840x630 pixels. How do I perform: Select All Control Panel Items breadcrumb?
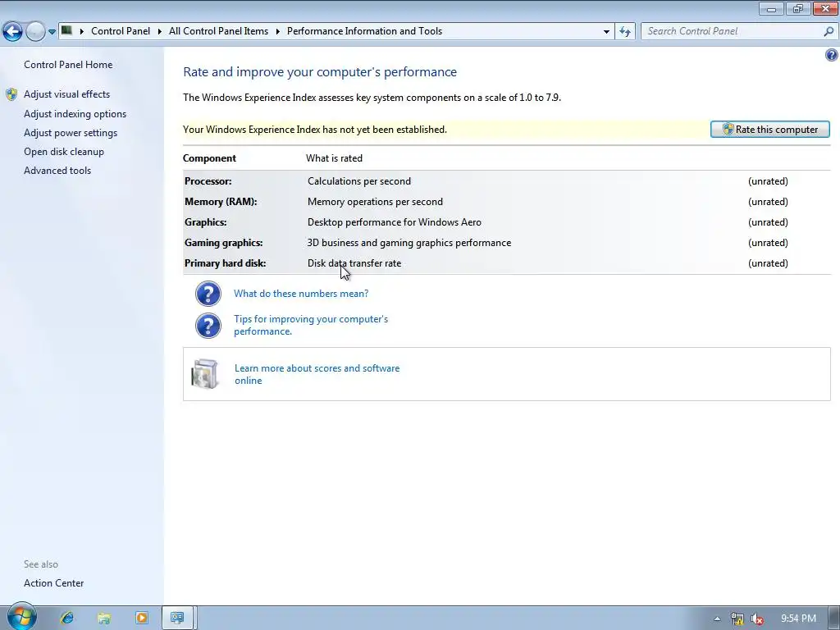[x=218, y=31]
